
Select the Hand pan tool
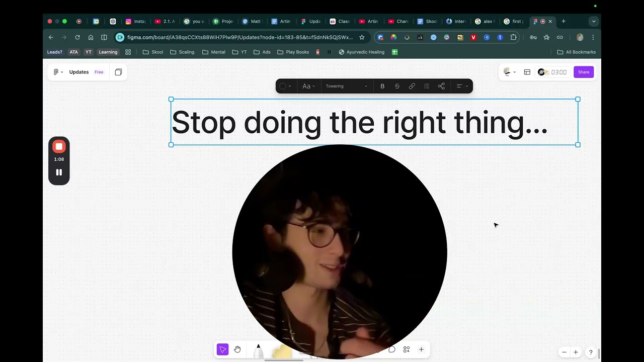[237, 349]
